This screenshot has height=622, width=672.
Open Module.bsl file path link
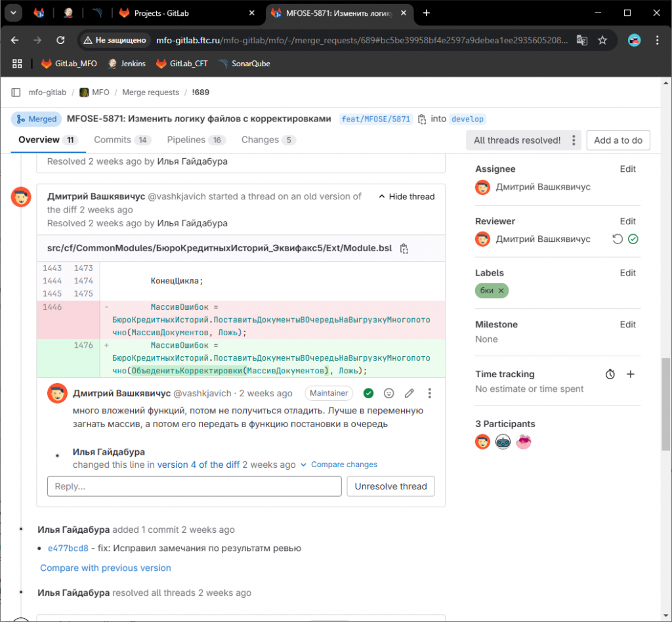pyautogui.click(x=219, y=248)
